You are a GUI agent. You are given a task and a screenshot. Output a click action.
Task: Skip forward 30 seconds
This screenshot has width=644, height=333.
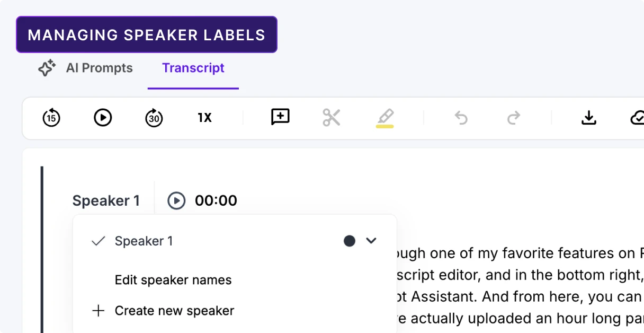coord(153,118)
